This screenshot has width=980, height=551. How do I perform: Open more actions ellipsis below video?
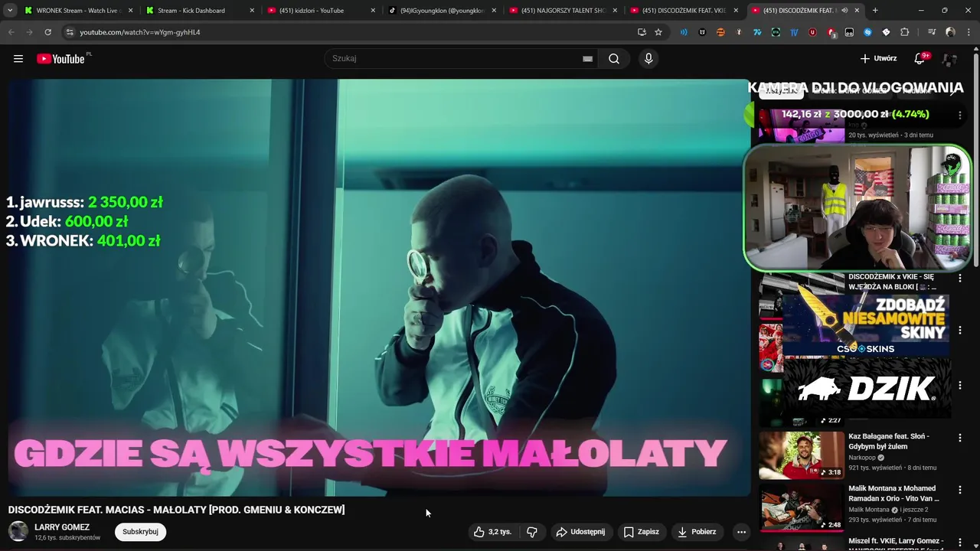click(x=741, y=532)
